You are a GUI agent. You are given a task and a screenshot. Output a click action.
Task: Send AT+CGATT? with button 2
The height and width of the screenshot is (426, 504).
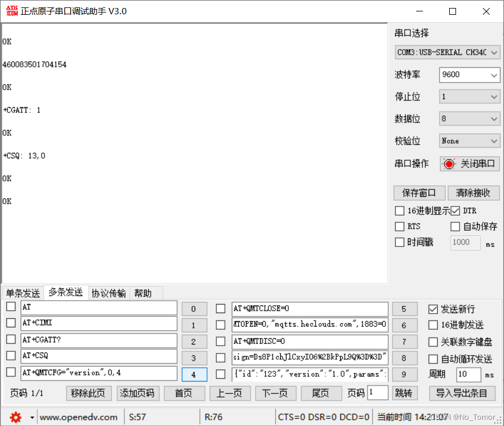click(x=194, y=342)
